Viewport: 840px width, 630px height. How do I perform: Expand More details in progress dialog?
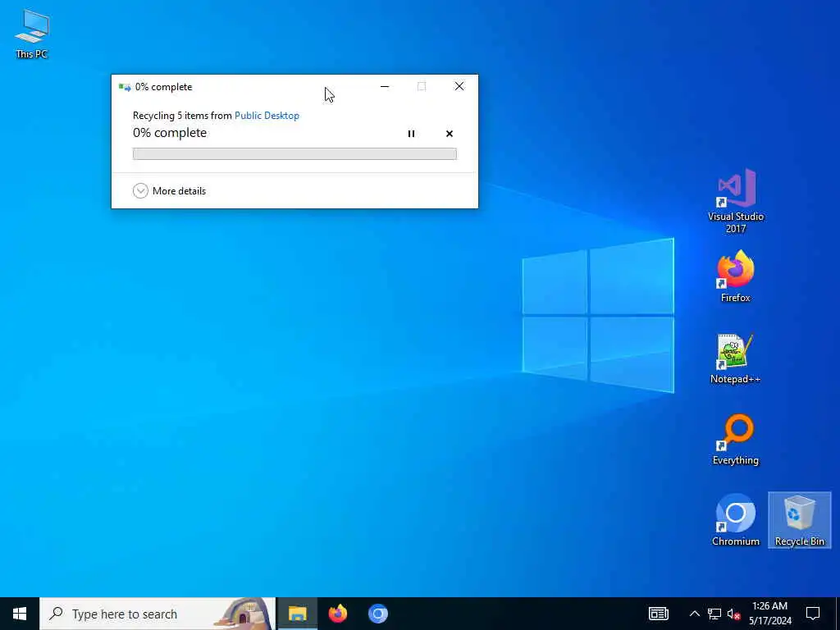pos(169,190)
